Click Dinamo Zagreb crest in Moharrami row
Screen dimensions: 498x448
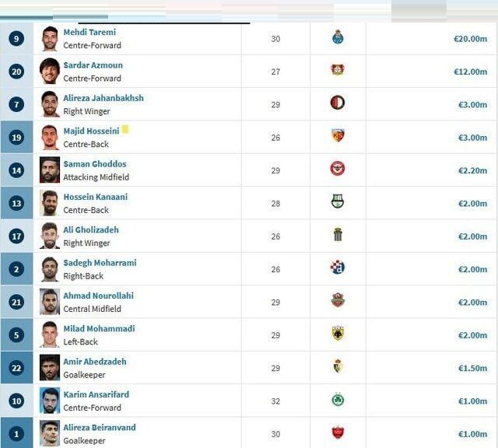[x=337, y=267]
